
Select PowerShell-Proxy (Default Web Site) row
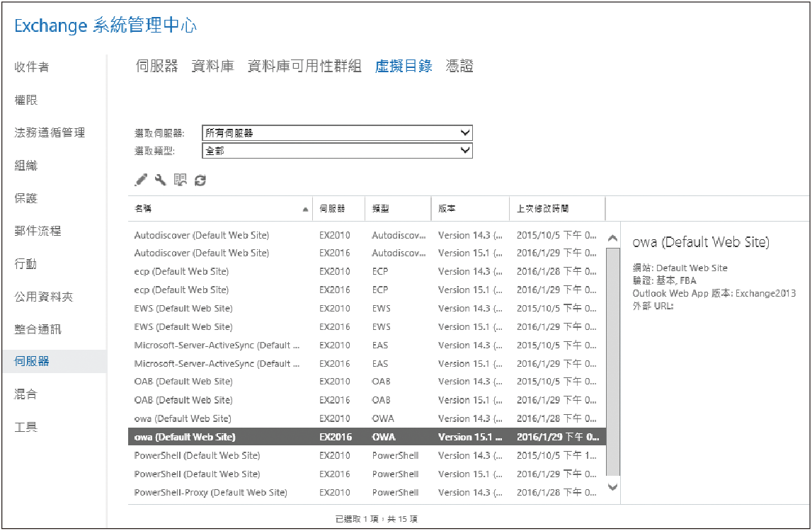(x=367, y=492)
